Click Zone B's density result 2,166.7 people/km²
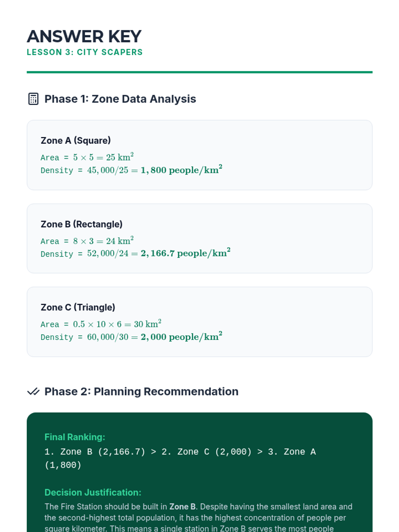399x532 pixels. pyautogui.click(x=185, y=253)
